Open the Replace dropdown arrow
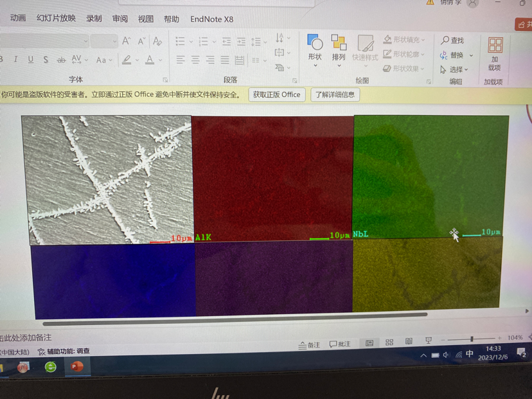Screen dimensions: 532x399 [x=471, y=55]
